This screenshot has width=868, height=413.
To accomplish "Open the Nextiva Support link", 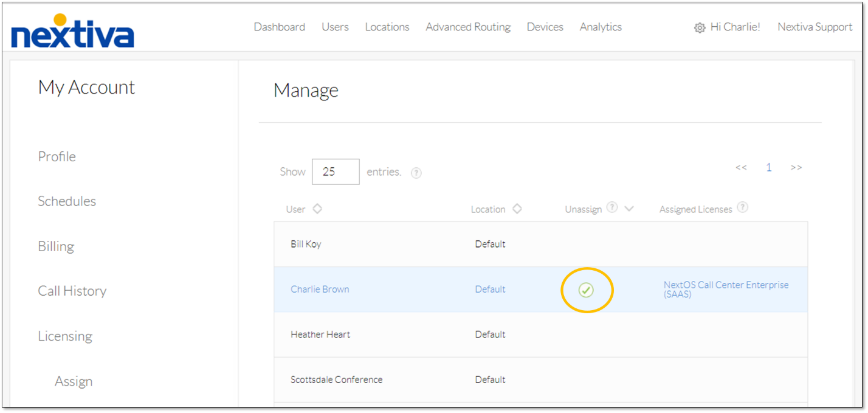I will click(815, 27).
